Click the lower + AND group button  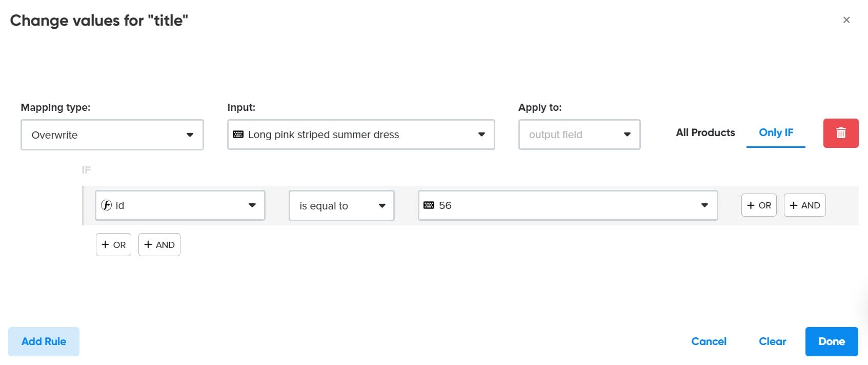tap(159, 245)
